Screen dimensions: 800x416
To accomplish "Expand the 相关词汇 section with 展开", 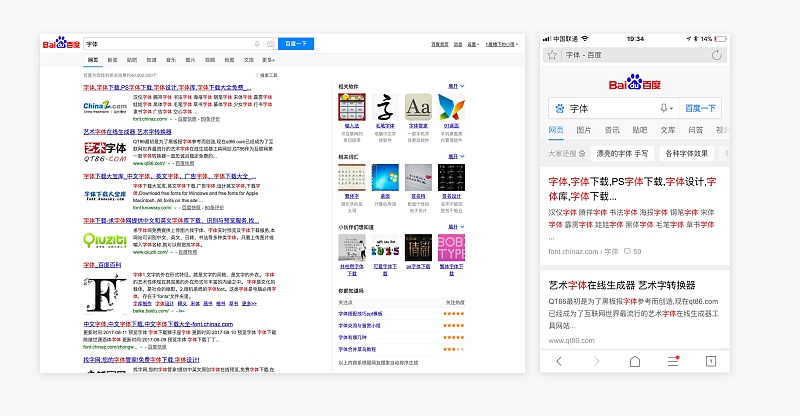I will [x=456, y=156].
